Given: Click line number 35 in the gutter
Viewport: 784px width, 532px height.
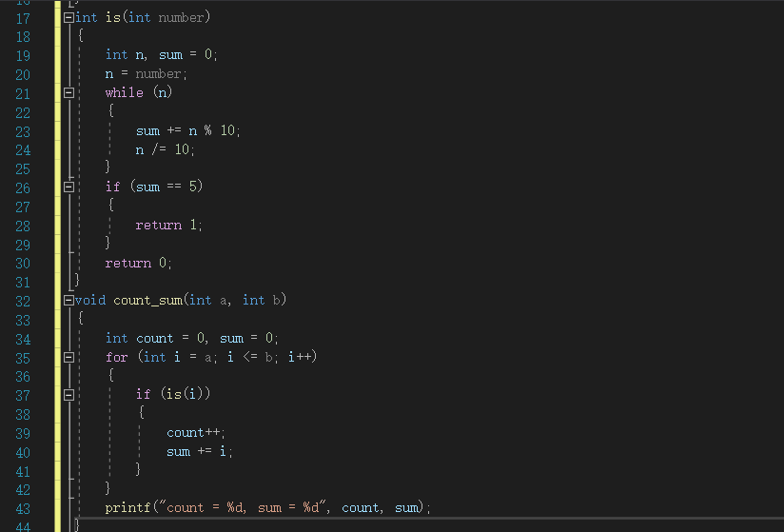Looking at the screenshot, I should point(23,359).
